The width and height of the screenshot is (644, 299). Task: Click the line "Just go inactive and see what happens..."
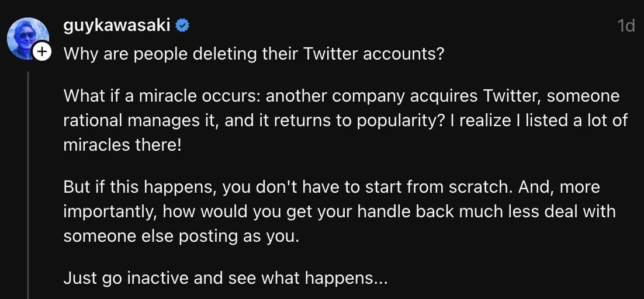tap(226, 279)
